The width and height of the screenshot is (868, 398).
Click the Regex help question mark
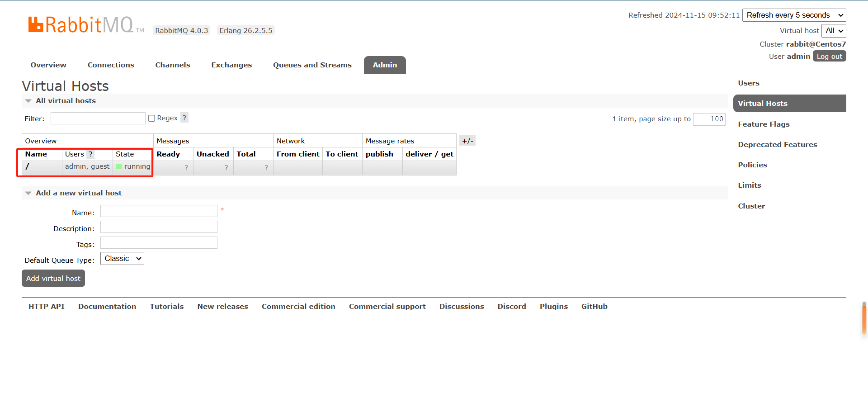pos(184,118)
